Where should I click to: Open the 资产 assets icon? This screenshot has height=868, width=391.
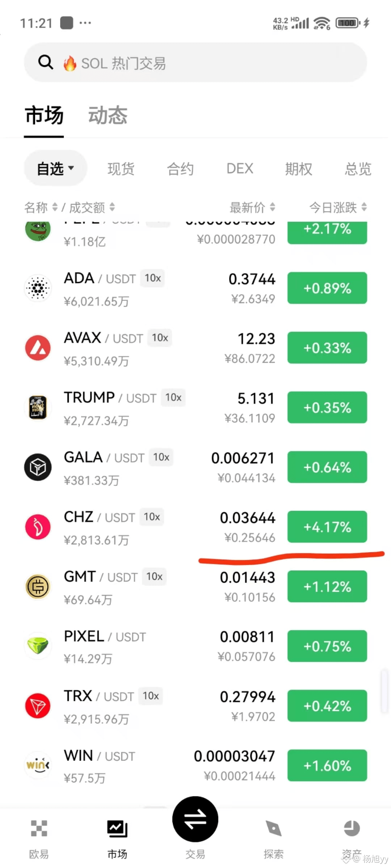352,828
